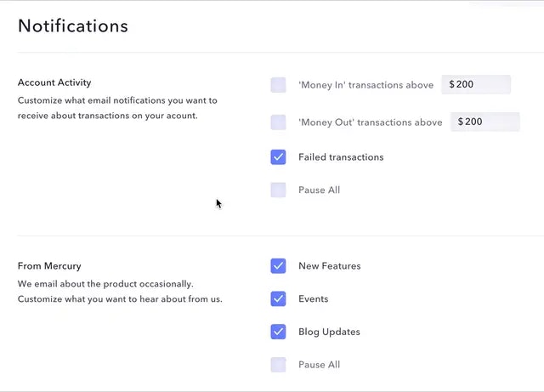
Task: Click the Account Activity description paragraph
Action: (117, 108)
